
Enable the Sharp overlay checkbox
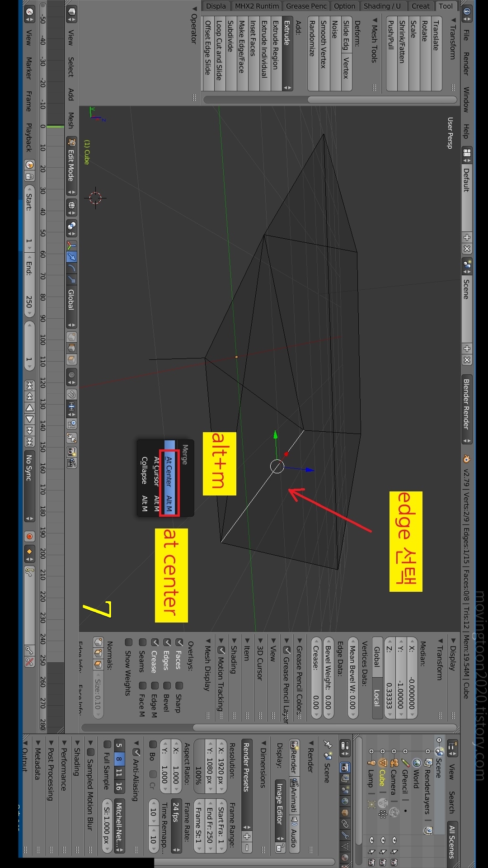pos(179,686)
